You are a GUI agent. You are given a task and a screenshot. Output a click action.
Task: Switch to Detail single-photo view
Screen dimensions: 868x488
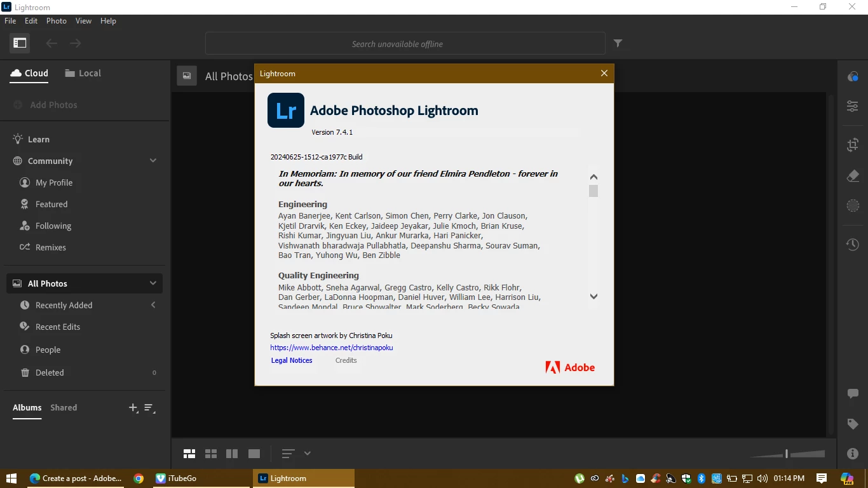[254, 454]
